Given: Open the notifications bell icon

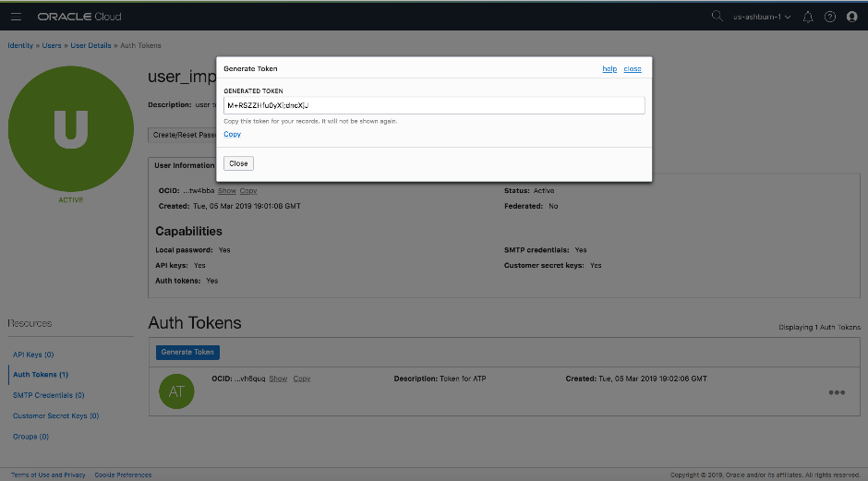Looking at the screenshot, I should [808, 17].
